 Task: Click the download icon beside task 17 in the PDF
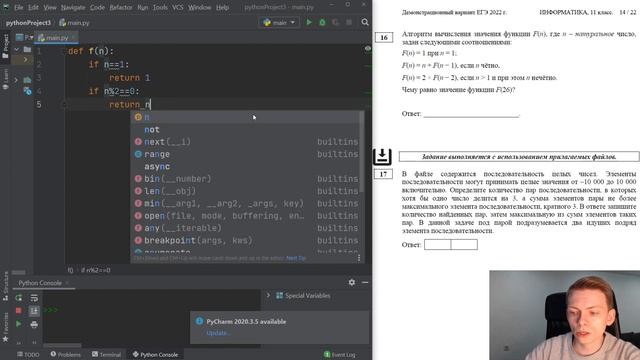(x=382, y=157)
